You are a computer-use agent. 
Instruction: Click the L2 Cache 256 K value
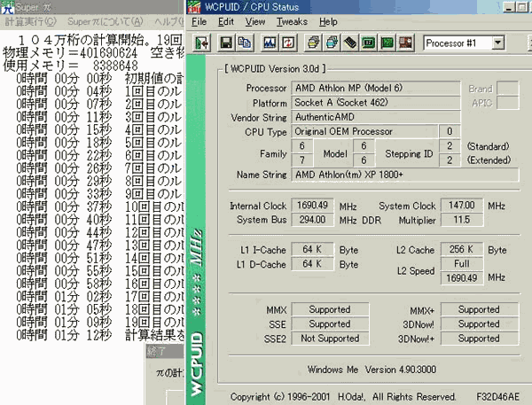pos(462,250)
